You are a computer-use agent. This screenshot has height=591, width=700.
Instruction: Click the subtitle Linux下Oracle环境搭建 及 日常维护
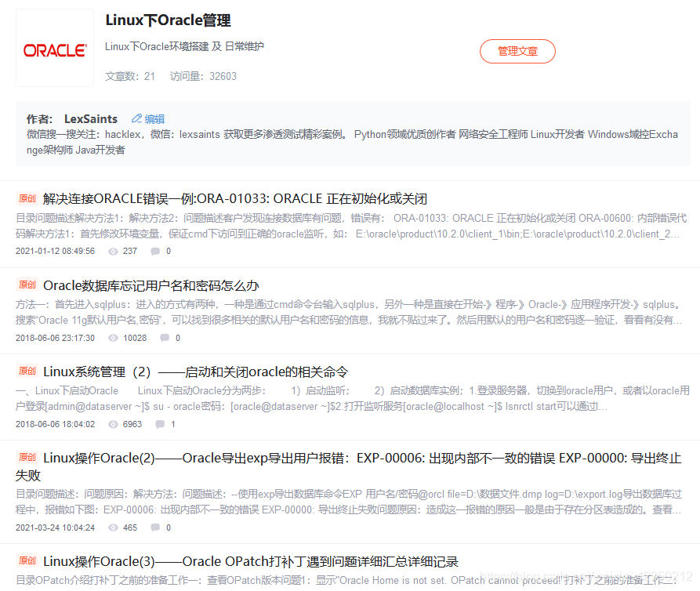point(184,46)
